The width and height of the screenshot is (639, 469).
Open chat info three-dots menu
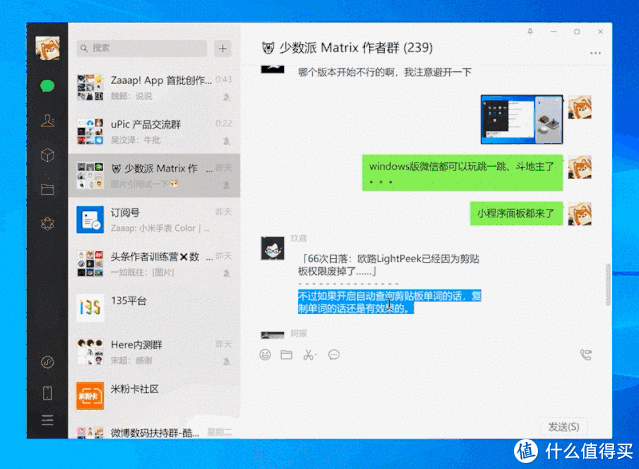(595, 53)
